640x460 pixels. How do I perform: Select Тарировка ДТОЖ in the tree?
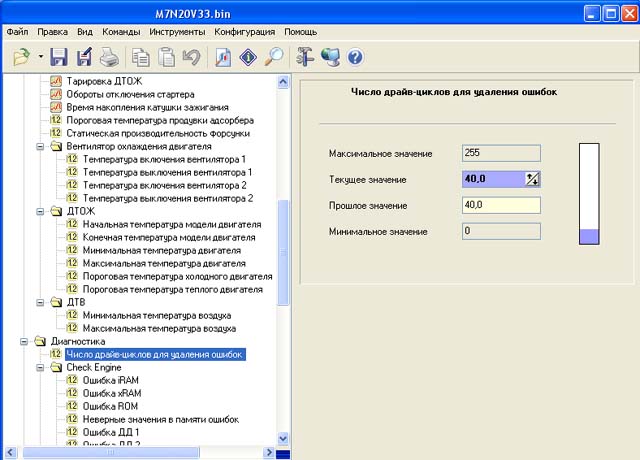click(104, 81)
